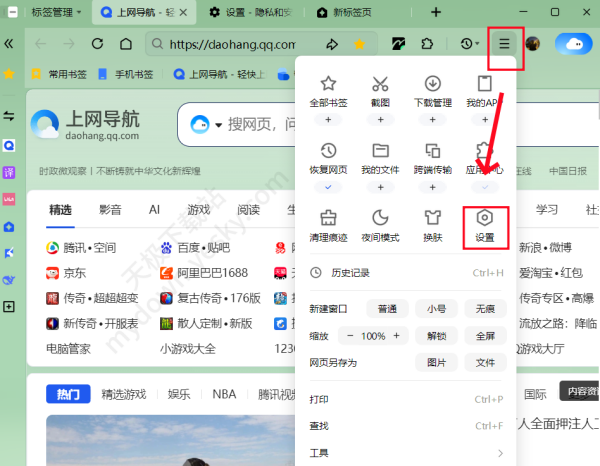Click the 全屏 fullscreen button

pos(485,335)
